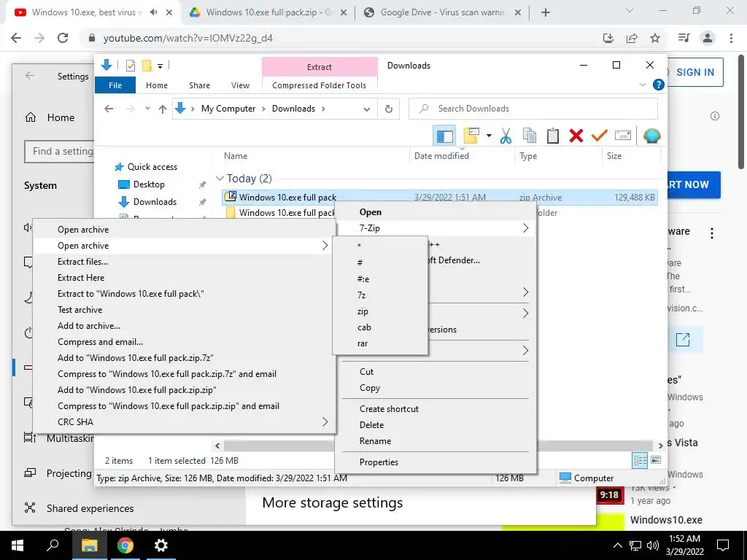Click Compressed Folder Tools tab

tap(320, 85)
